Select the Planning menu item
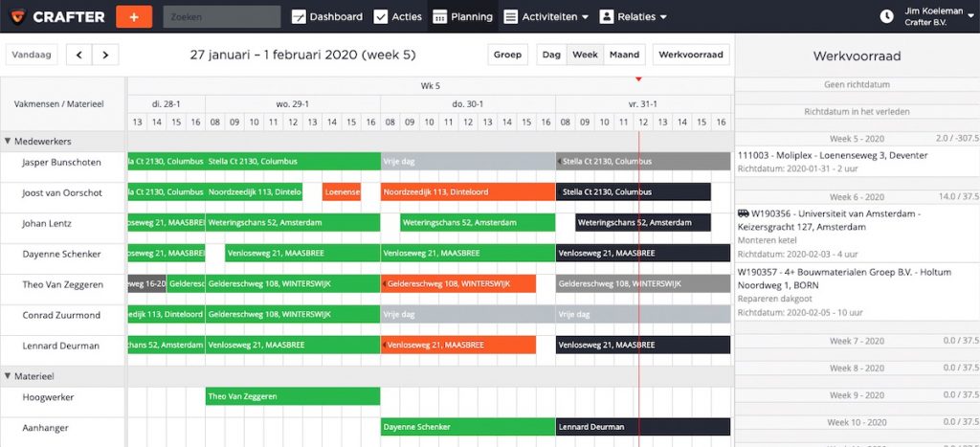The image size is (980, 447). (462, 17)
